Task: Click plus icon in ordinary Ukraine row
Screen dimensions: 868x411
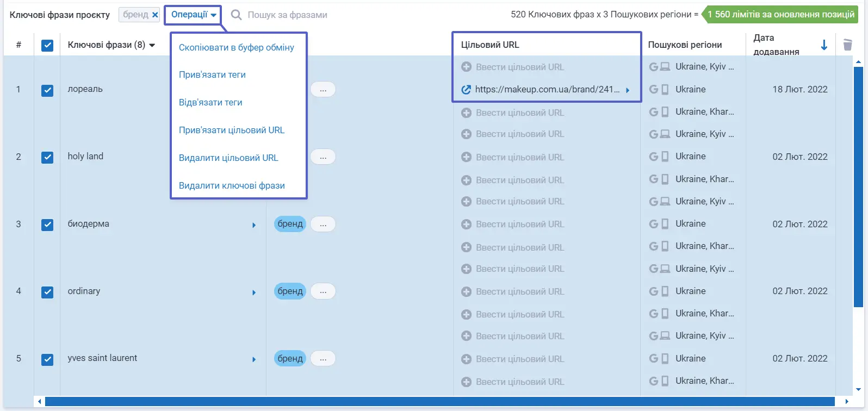Action: 466,291
